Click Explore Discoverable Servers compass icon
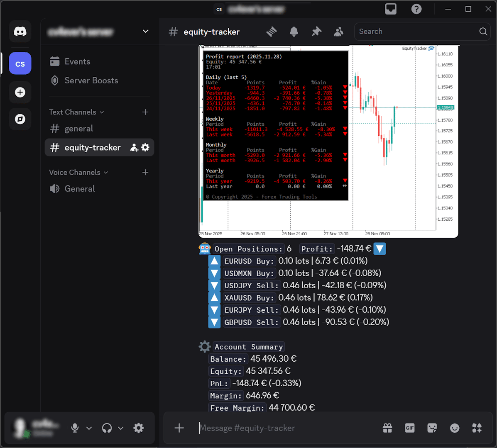Screen dimensions: 497x448 pyautogui.click(x=20, y=119)
